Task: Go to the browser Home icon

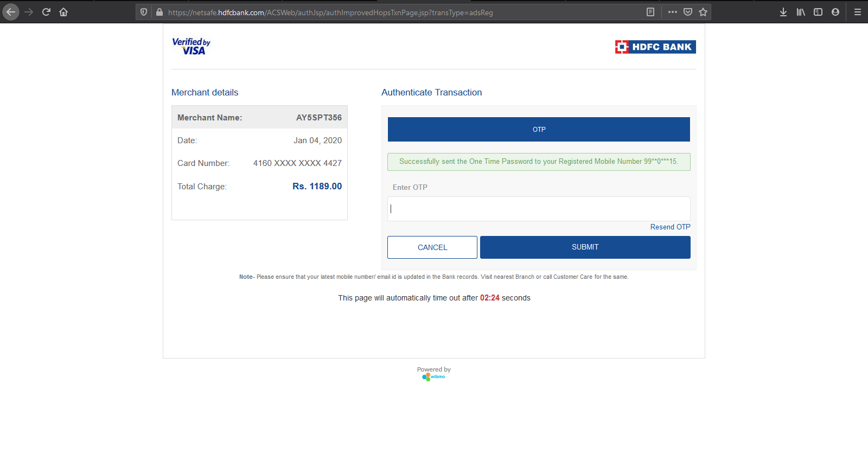Action: coord(63,12)
